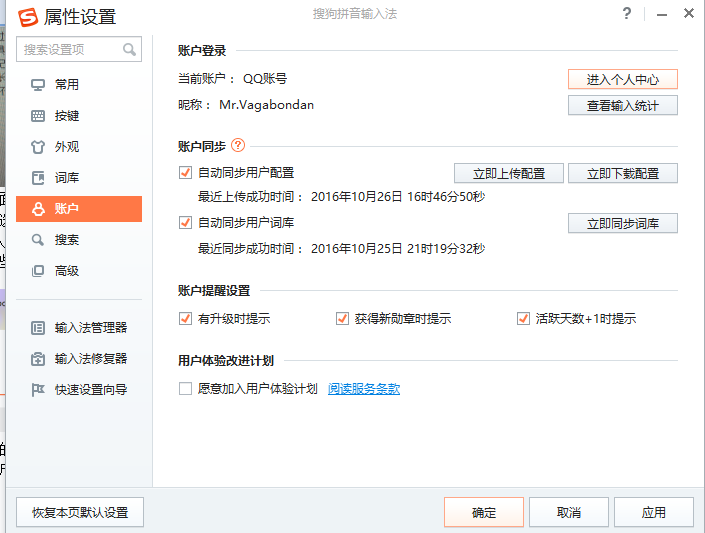Switch to the 按键 settings page
This screenshot has width=705, height=533.
(x=79, y=116)
